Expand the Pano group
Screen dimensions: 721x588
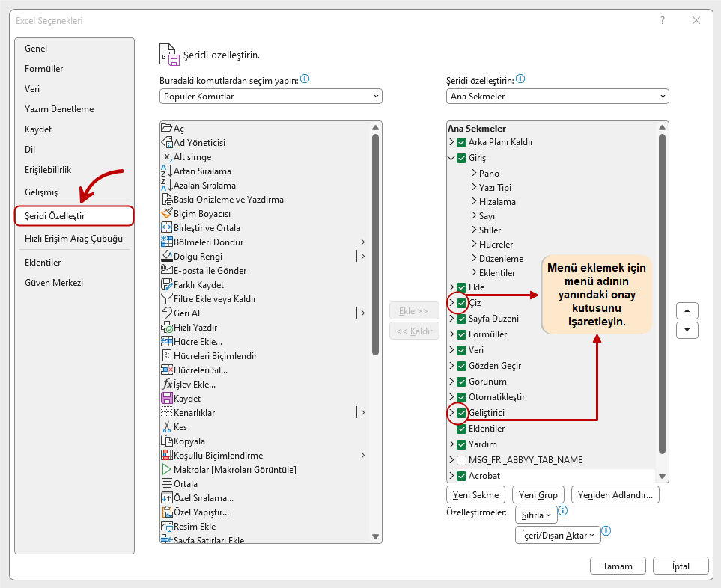click(474, 173)
